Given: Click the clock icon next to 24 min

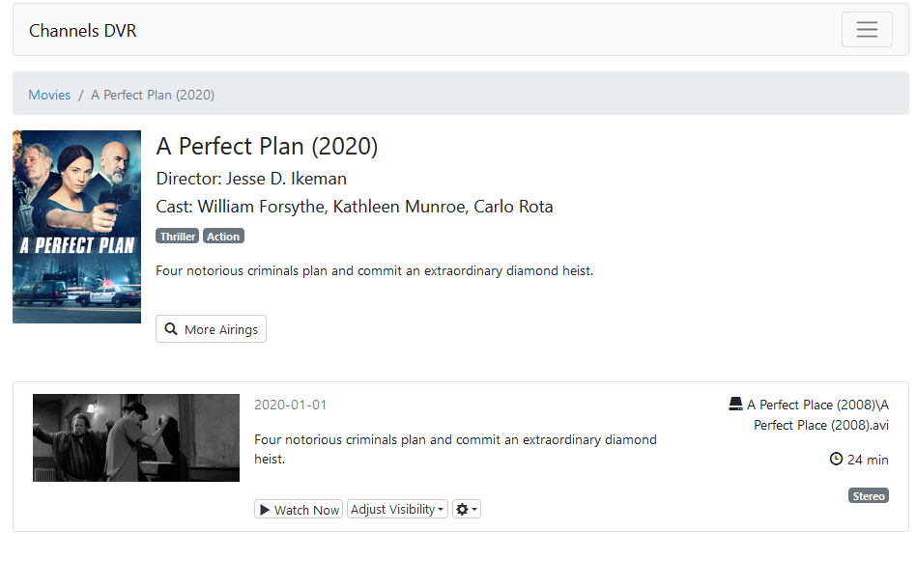Looking at the screenshot, I should pos(836,460).
